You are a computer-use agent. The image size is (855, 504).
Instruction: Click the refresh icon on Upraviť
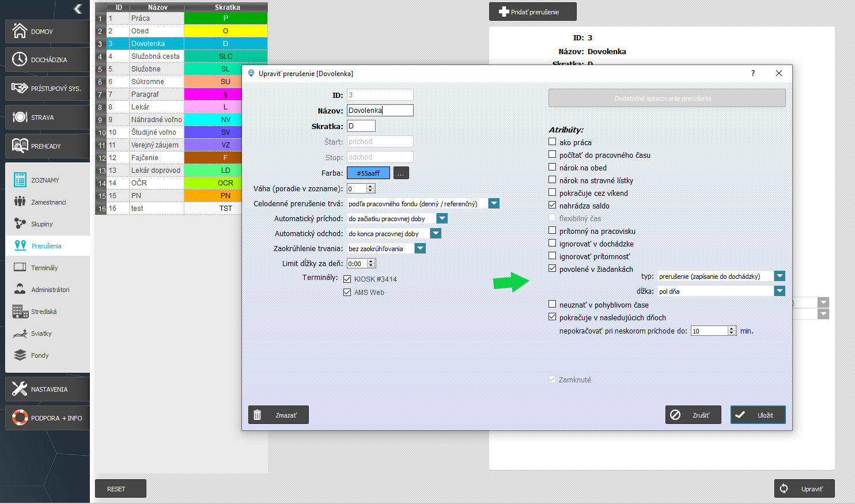pos(784,488)
